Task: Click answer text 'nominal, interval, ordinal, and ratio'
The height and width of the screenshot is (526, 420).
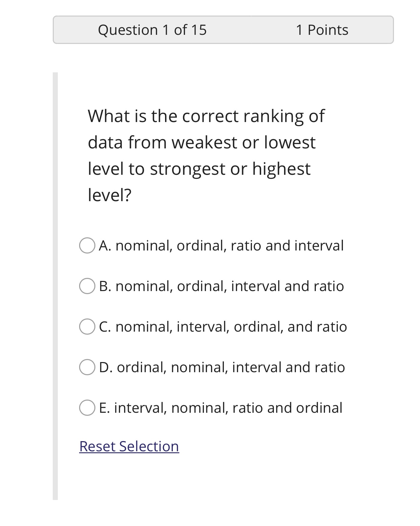Action: click(x=231, y=327)
